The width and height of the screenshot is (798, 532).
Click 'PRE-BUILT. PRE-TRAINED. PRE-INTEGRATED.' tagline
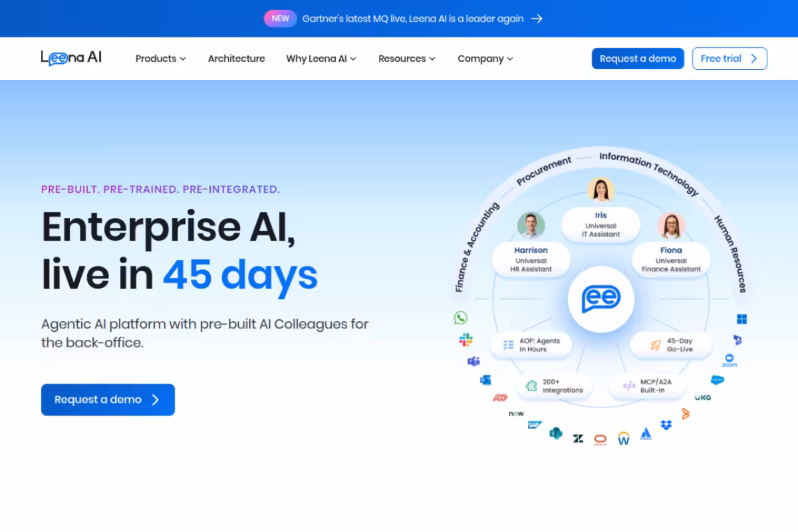coord(160,190)
